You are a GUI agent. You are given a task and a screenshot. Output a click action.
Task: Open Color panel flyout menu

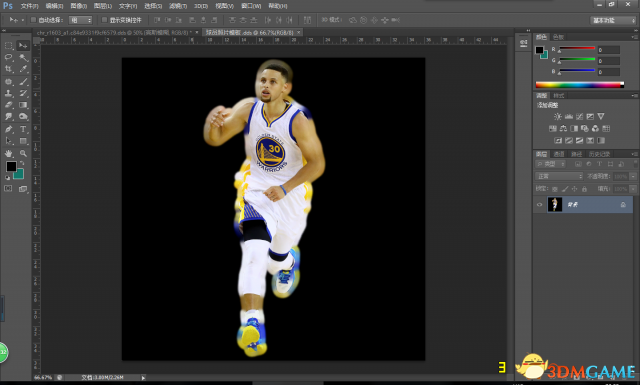point(634,37)
